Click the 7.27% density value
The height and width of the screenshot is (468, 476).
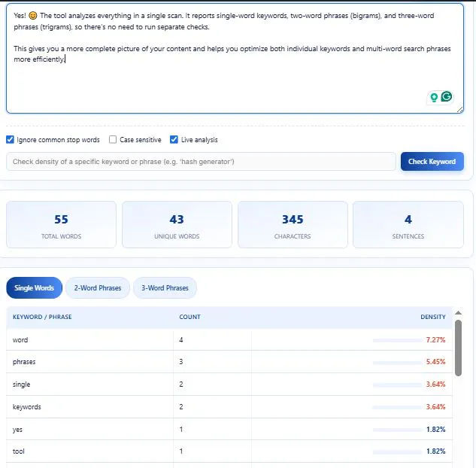point(435,340)
